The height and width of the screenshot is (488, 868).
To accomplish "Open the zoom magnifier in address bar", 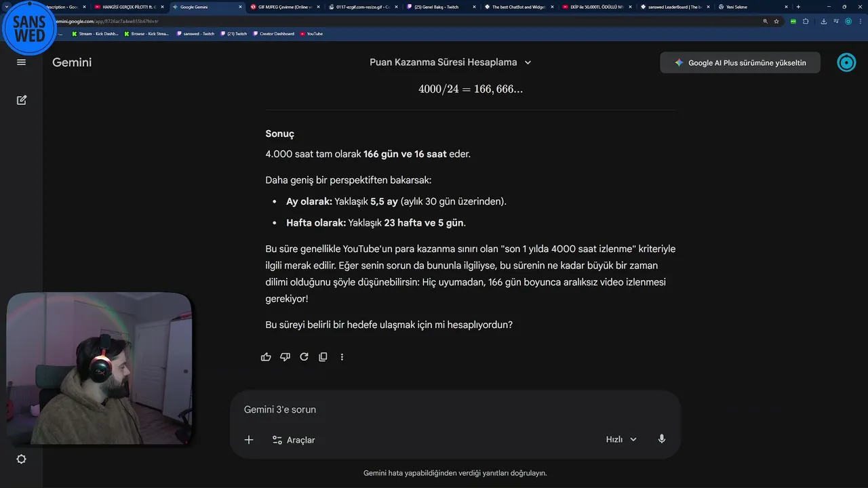I will point(766,21).
